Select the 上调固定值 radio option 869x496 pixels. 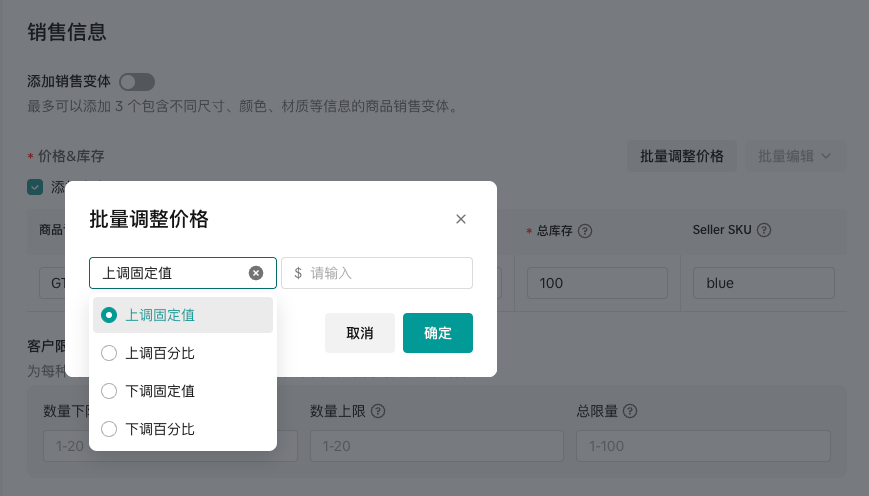(x=110, y=315)
